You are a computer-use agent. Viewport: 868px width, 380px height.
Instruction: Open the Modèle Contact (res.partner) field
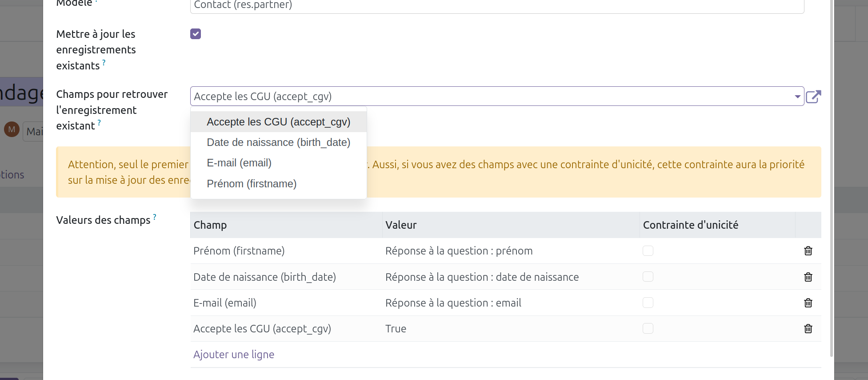496,5
